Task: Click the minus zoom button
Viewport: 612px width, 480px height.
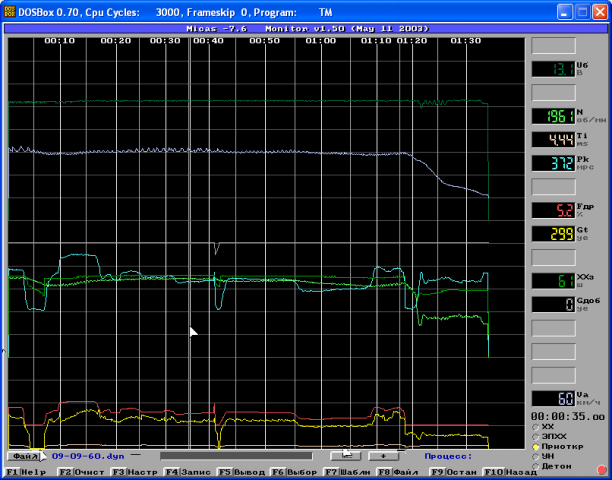Action: [348, 455]
